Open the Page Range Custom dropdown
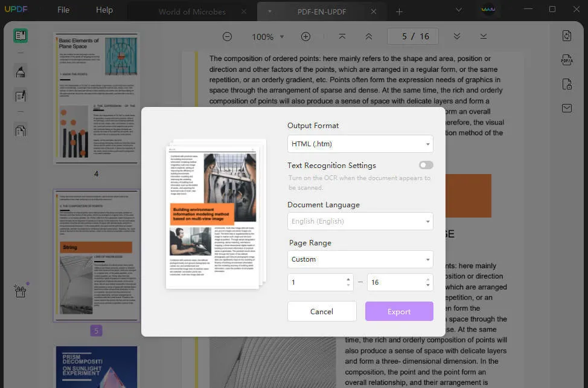588x388 pixels. tap(360, 259)
